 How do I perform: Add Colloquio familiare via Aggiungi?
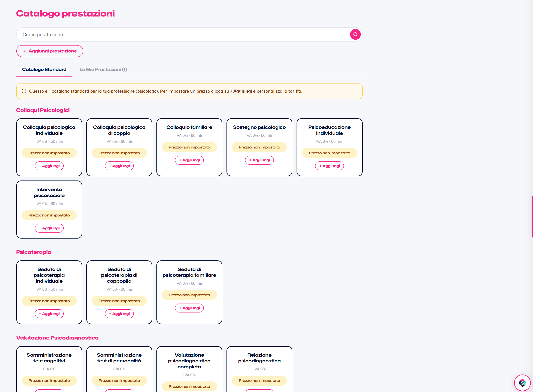(189, 160)
